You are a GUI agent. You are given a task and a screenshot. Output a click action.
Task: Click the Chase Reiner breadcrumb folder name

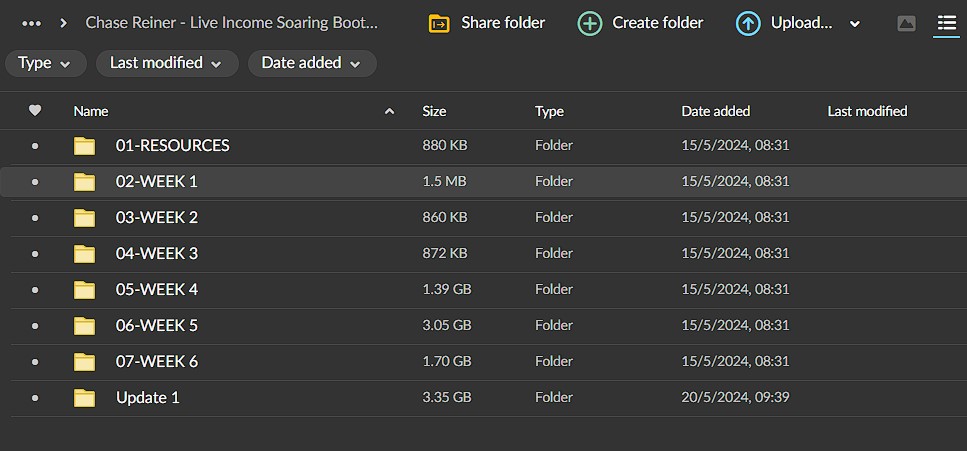click(232, 23)
